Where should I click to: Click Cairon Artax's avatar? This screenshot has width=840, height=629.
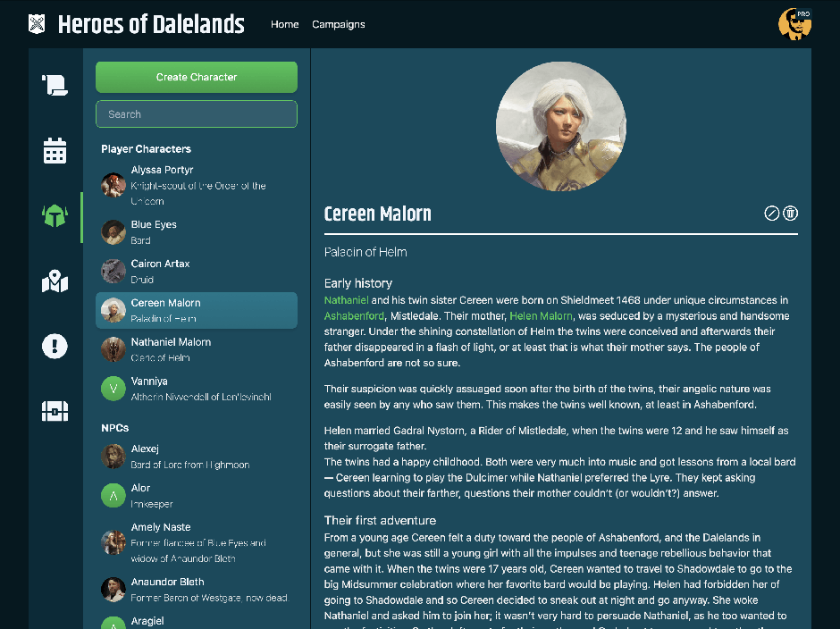pos(113,271)
